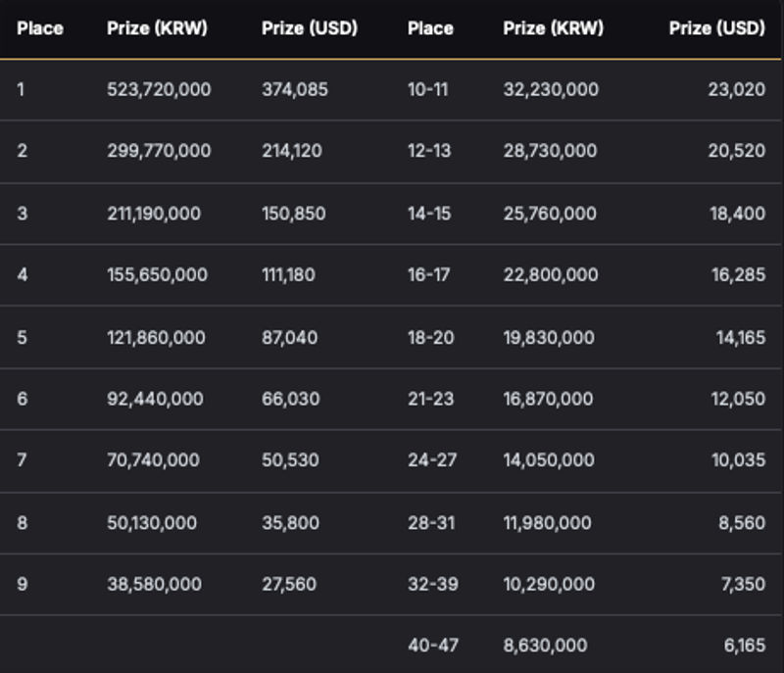Select the 523,720,000 first place prize
Image resolution: width=784 pixels, height=673 pixels.
[159, 89]
